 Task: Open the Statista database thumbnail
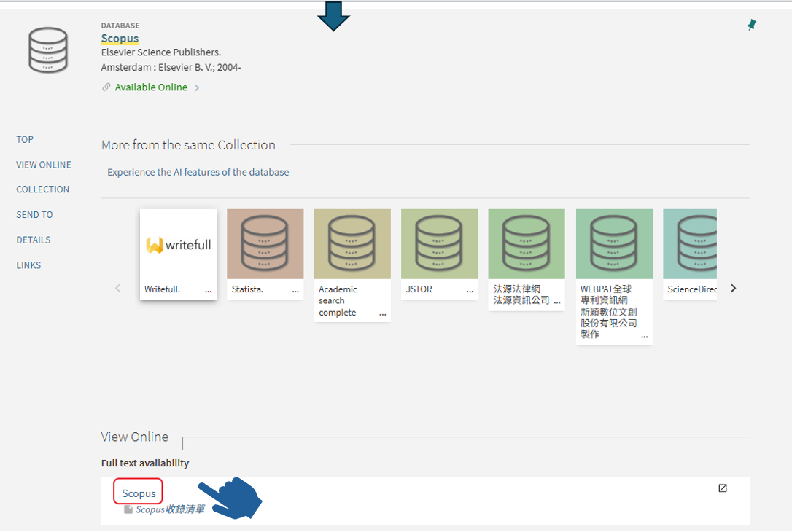tap(265, 244)
